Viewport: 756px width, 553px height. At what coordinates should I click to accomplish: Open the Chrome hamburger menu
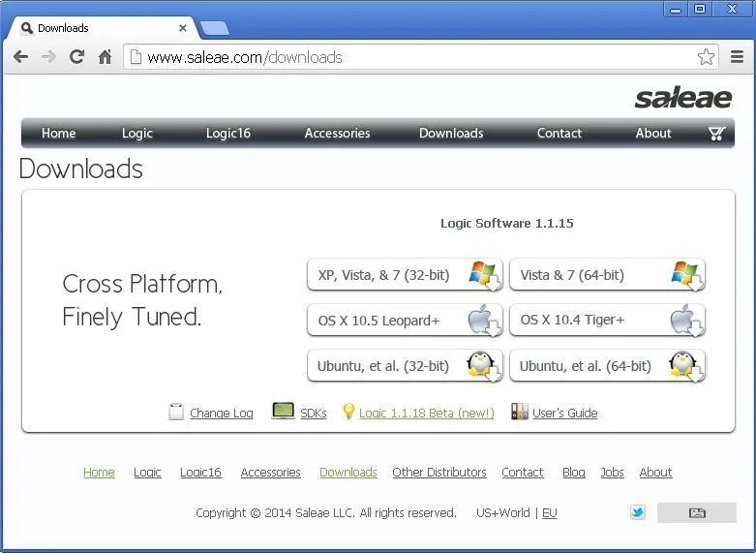click(x=737, y=57)
